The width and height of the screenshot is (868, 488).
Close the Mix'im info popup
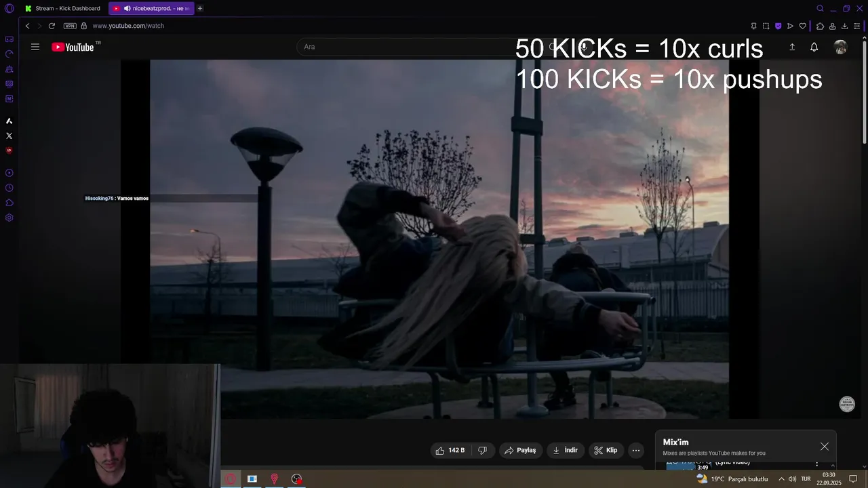(x=825, y=447)
